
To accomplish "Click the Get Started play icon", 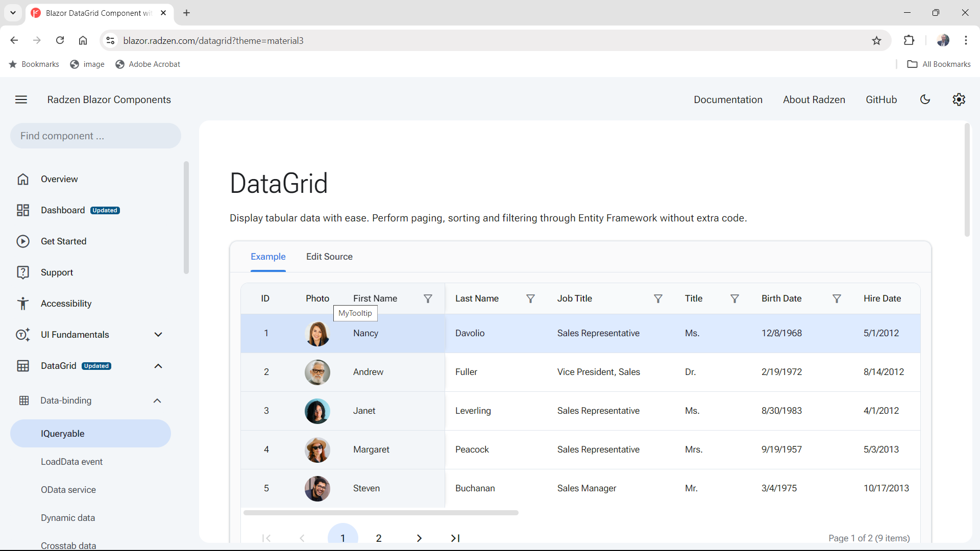I will [23, 241].
